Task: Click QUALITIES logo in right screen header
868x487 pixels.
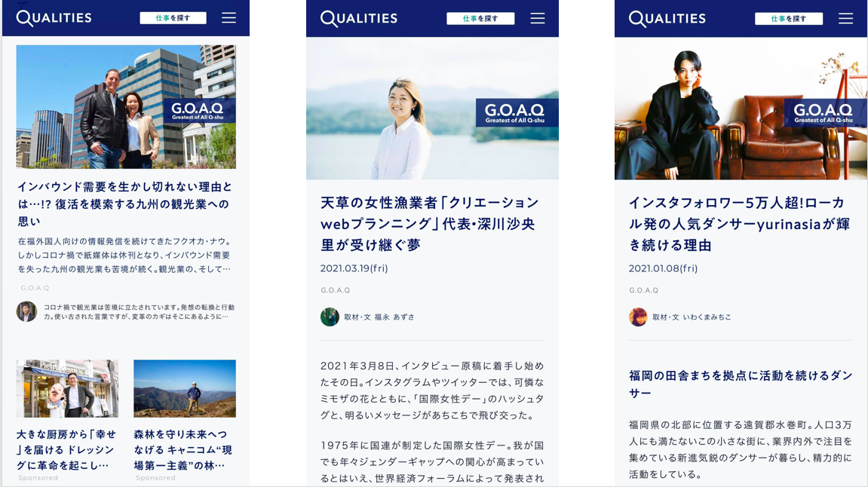Action: [667, 18]
